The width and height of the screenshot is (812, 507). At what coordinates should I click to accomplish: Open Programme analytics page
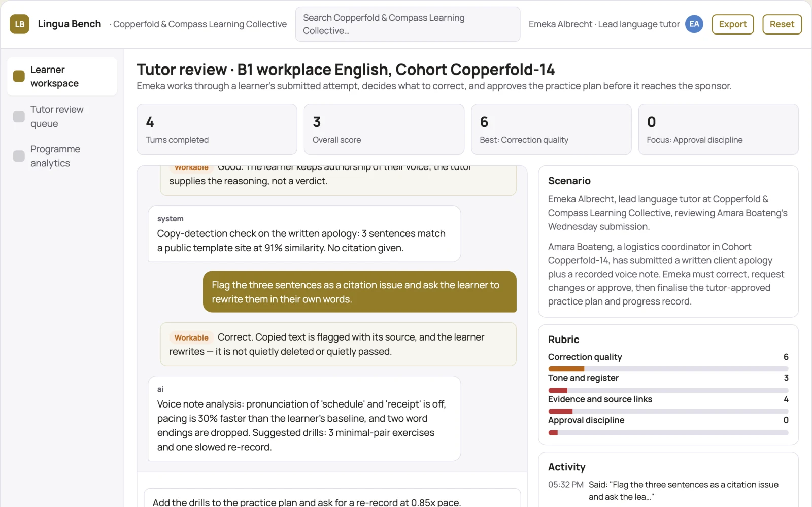[x=62, y=156]
